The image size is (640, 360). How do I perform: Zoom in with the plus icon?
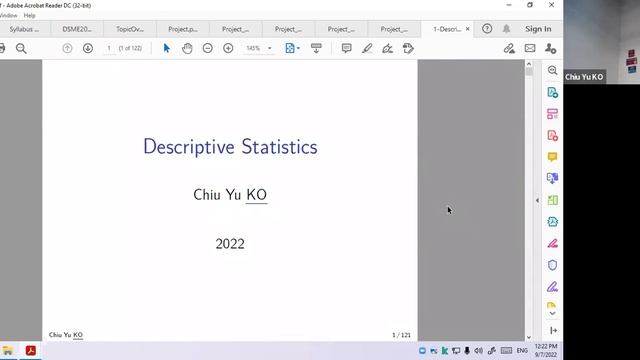coord(228,48)
